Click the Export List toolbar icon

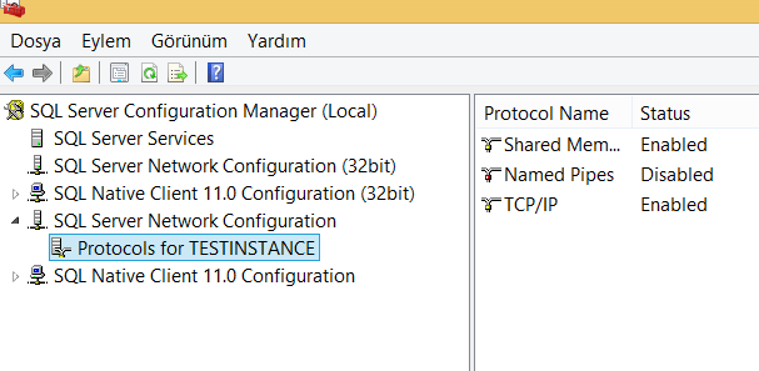[177, 74]
